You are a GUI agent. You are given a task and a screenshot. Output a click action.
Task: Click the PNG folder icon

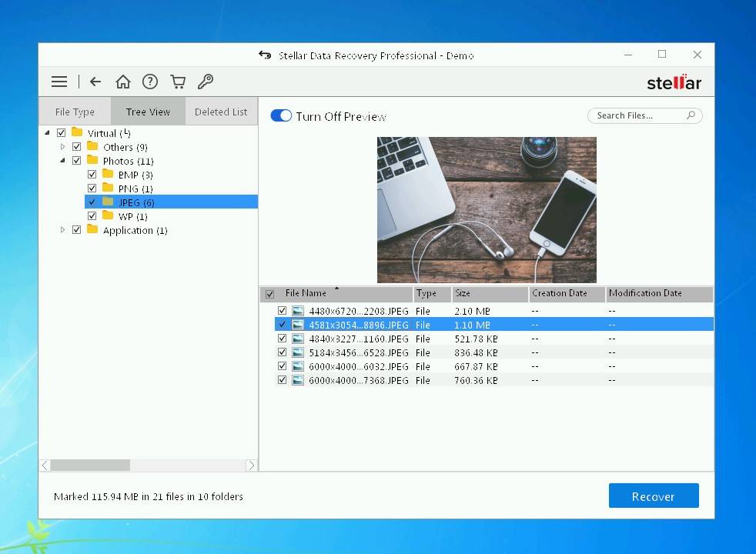[x=108, y=188]
